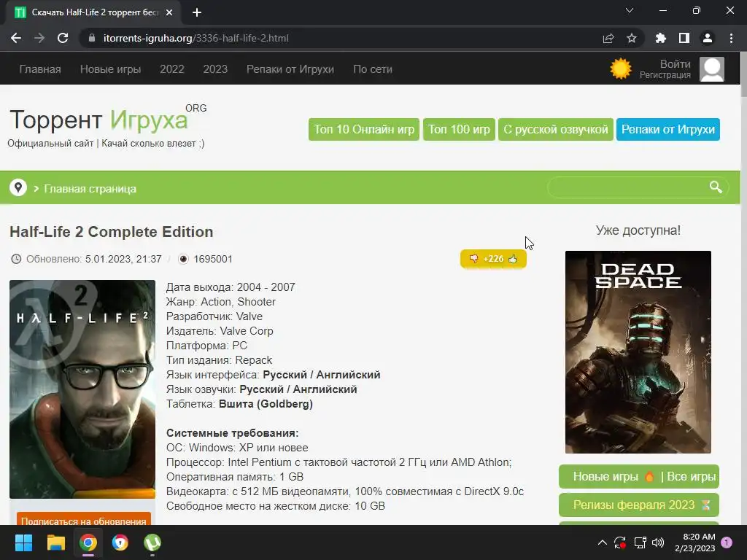Image resolution: width=747 pixels, height=560 pixels.
Task: Open Топ 100 игр button
Action: 460,130
